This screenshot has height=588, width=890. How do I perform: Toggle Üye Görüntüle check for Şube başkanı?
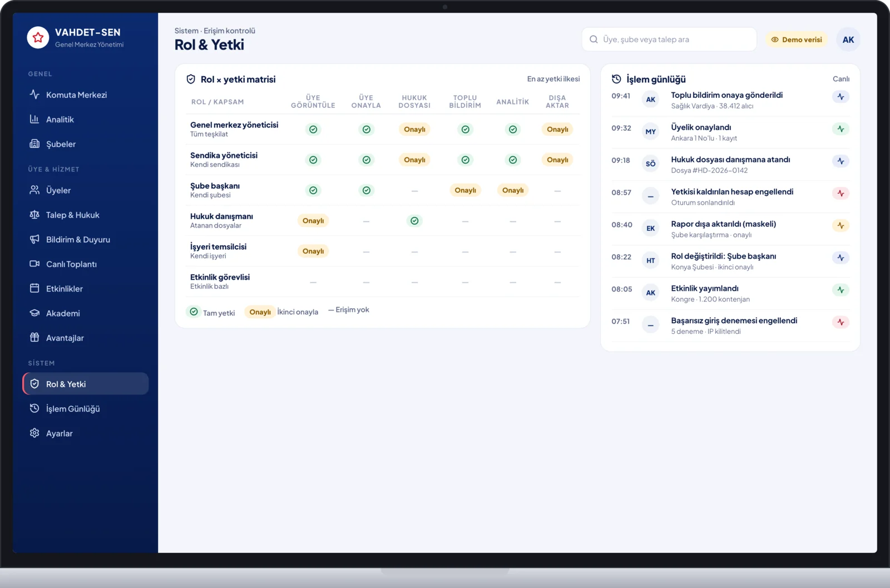pos(313,190)
